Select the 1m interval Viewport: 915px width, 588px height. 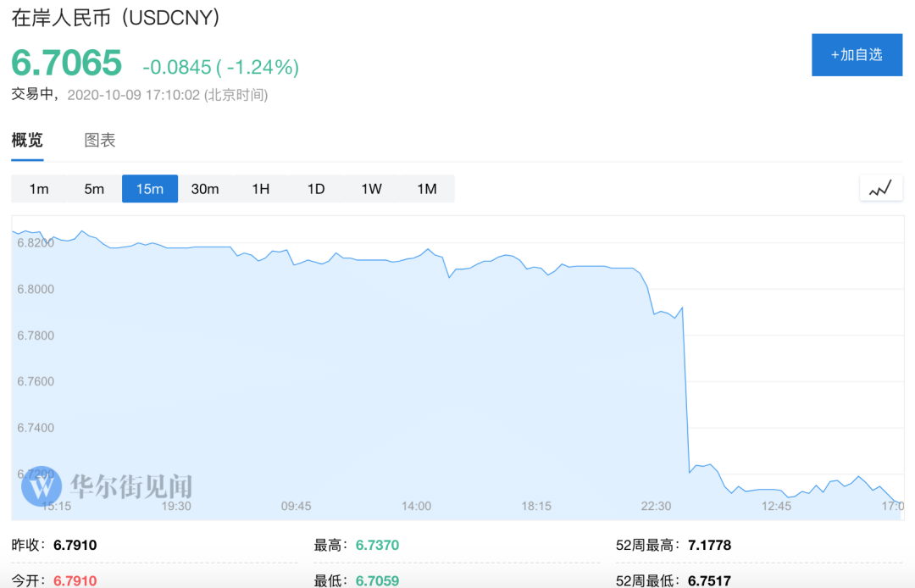tap(39, 189)
